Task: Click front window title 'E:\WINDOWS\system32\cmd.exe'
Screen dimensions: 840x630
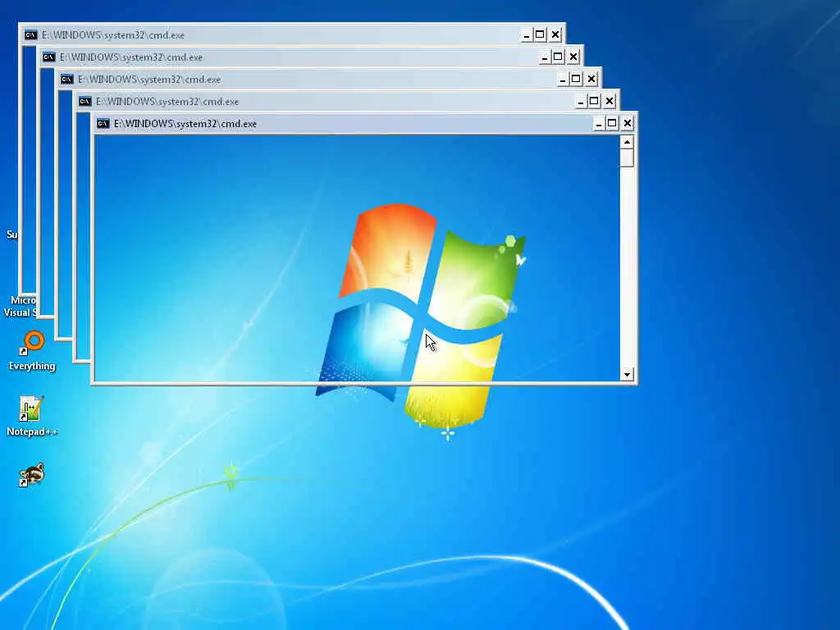Action: point(185,124)
